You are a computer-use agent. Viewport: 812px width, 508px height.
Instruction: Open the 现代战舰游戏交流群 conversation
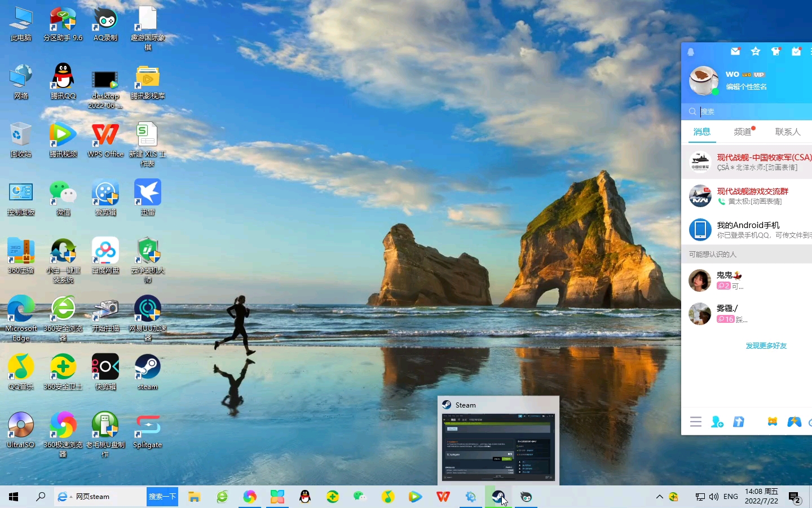coord(747,196)
